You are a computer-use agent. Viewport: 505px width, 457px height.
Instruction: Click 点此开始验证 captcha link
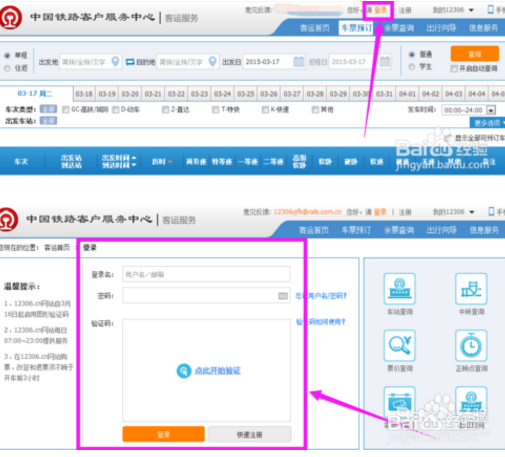[218, 371]
